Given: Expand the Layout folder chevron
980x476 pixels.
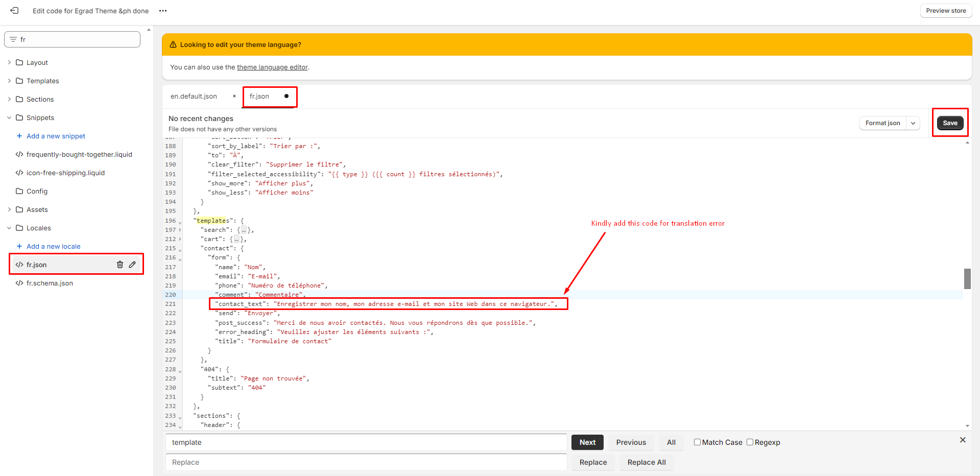Looking at the screenshot, I should click(9, 62).
